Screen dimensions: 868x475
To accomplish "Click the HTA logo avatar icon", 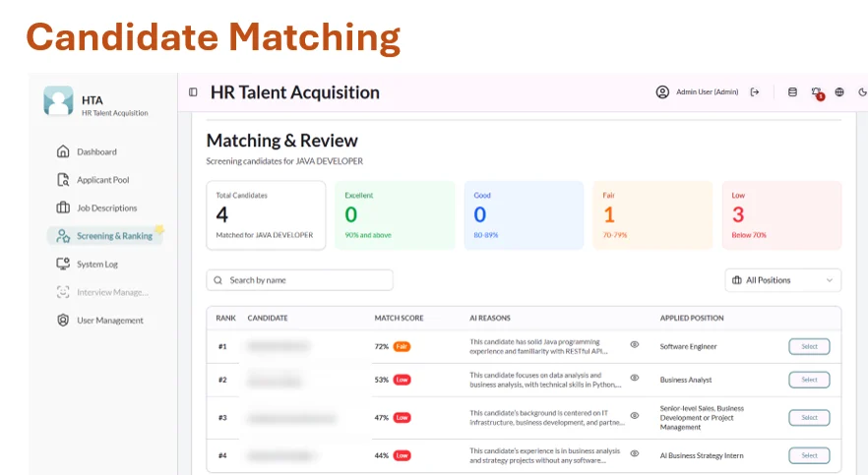I will coord(58,100).
